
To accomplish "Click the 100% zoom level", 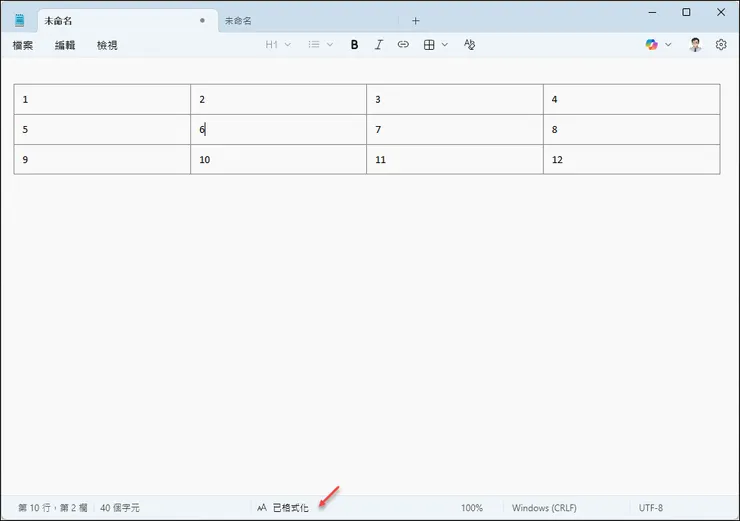I will click(472, 508).
